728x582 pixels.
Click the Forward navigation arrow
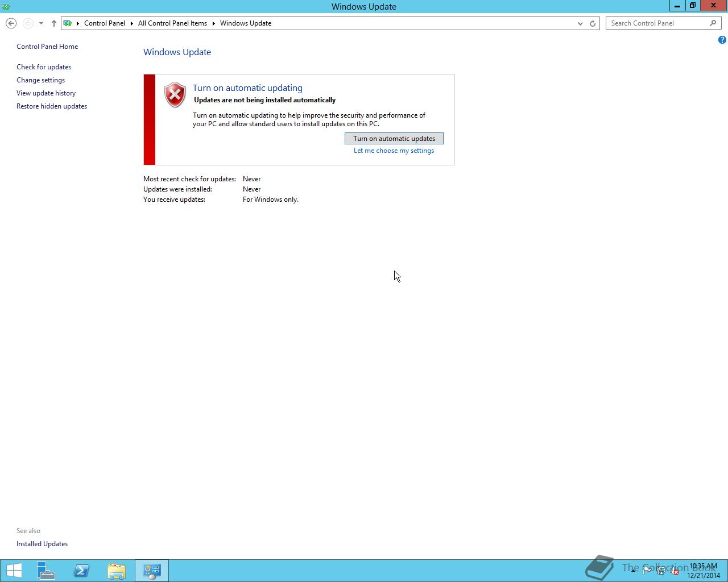pyautogui.click(x=28, y=23)
